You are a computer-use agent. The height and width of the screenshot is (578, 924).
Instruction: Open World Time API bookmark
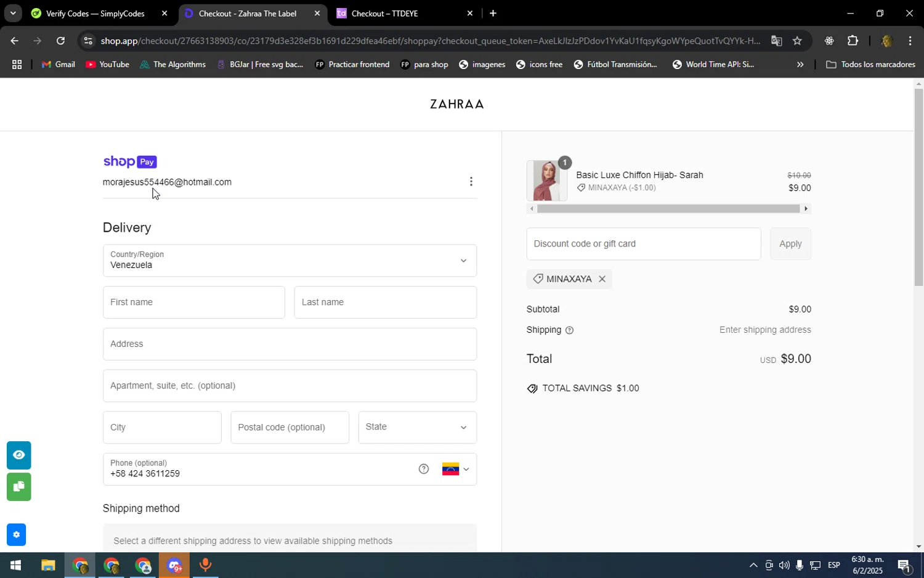click(x=713, y=65)
